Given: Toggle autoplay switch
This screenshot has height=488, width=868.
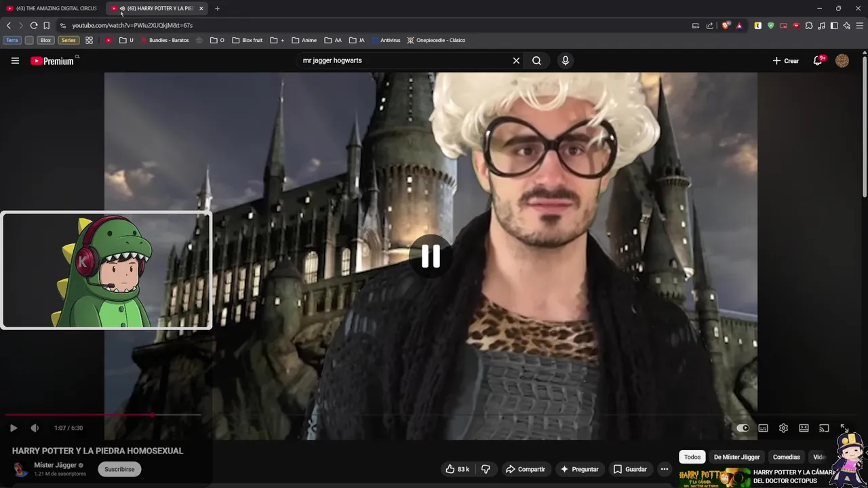Looking at the screenshot, I should click(x=743, y=428).
